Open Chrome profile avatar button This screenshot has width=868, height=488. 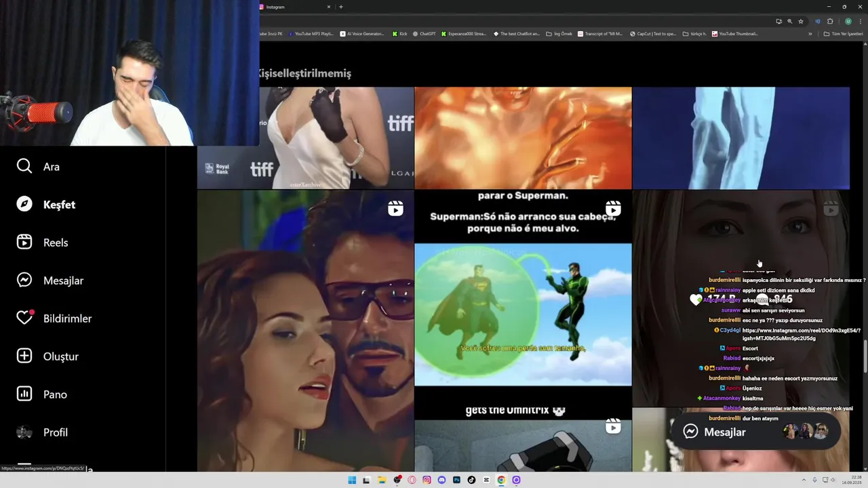(848, 21)
